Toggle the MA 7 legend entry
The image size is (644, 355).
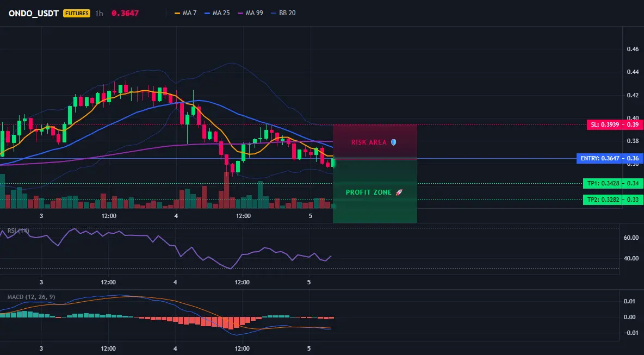[x=185, y=13]
